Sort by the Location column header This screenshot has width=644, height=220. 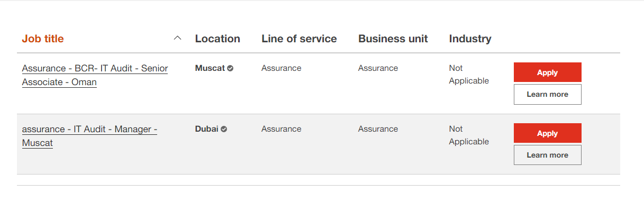[x=217, y=39]
